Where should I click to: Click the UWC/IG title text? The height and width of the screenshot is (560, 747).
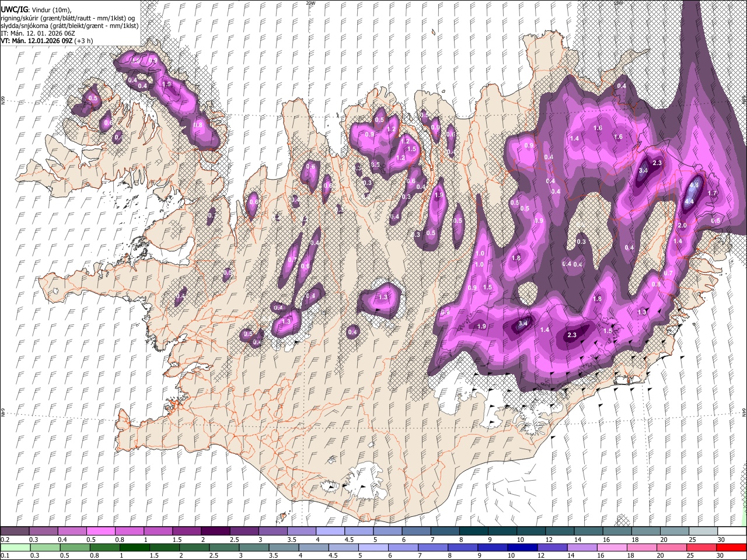(13, 10)
